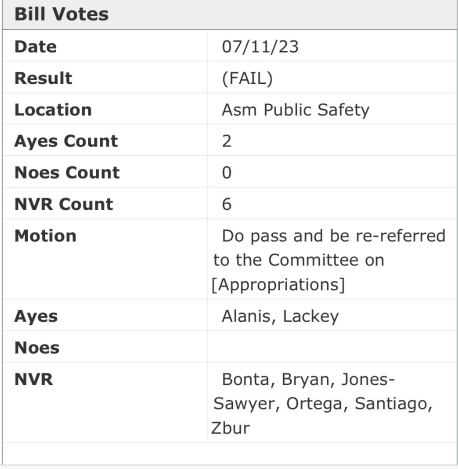Click the [Appropriations] text in motion
The height and width of the screenshot is (469, 458).
278,285
